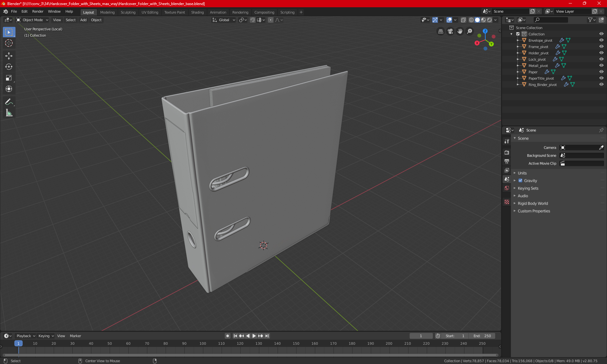Expand the Audio panel
This screenshot has height=364, width=607.
tap(523, 196)
